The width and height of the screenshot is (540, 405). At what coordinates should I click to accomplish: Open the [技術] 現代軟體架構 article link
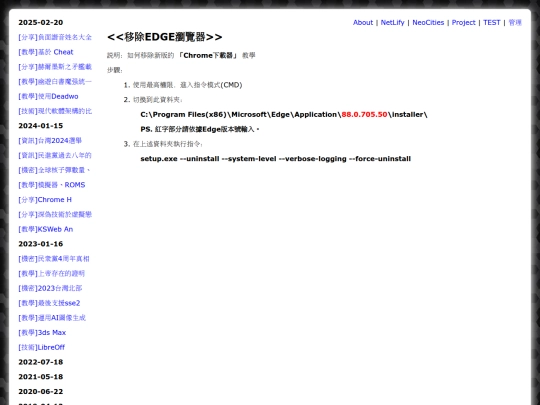[x=55, y=111]
